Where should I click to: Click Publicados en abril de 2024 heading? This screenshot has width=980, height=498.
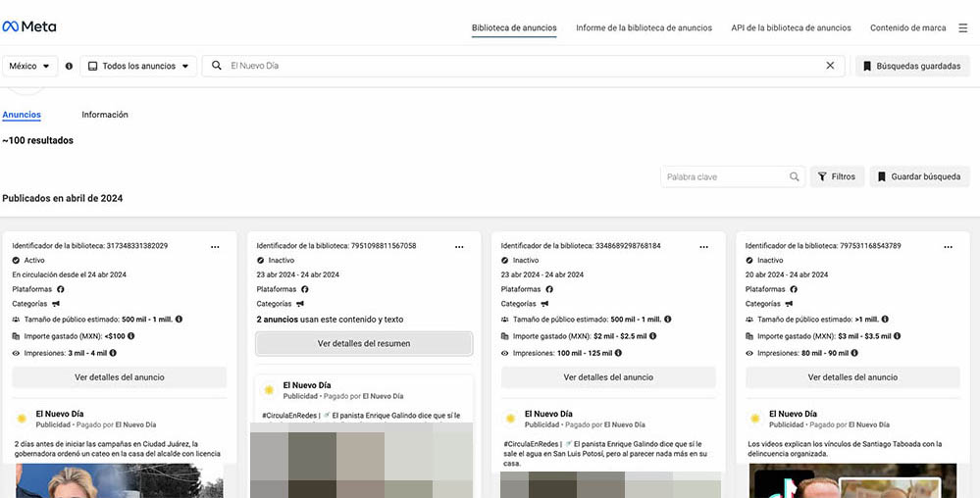(63, 199)
